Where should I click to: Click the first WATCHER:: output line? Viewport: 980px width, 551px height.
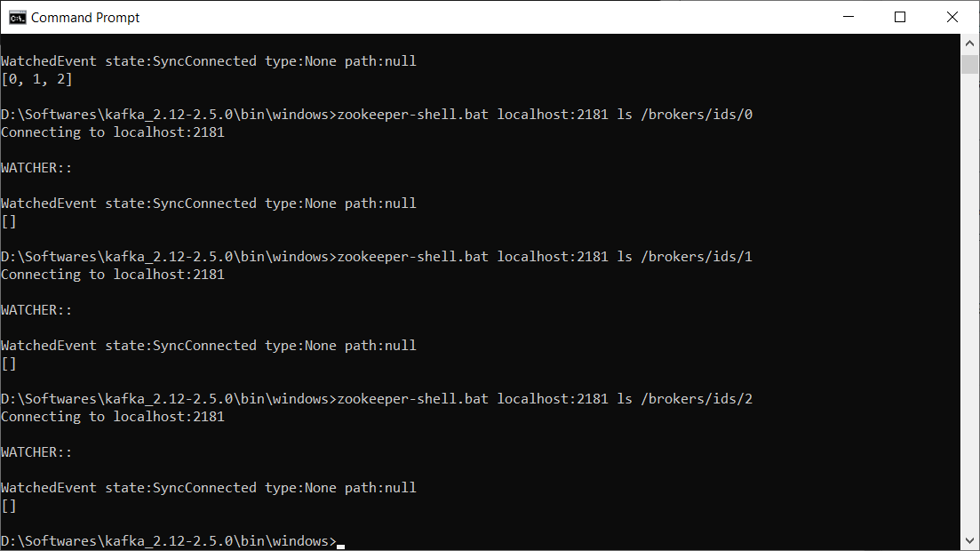(36, 167)
